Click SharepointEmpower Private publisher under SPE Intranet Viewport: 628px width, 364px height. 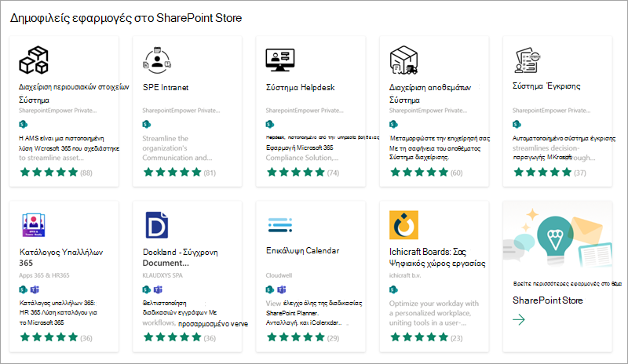coord(181,111)
